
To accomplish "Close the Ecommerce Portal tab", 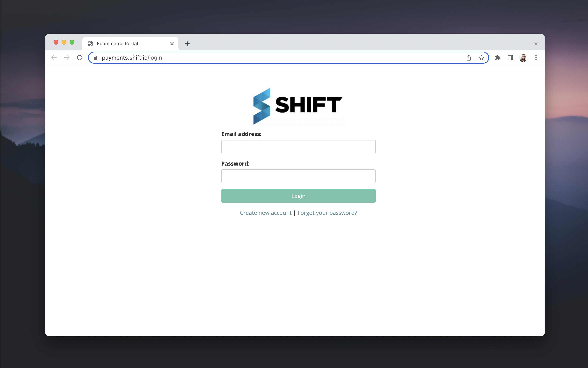I will point(172,44).
